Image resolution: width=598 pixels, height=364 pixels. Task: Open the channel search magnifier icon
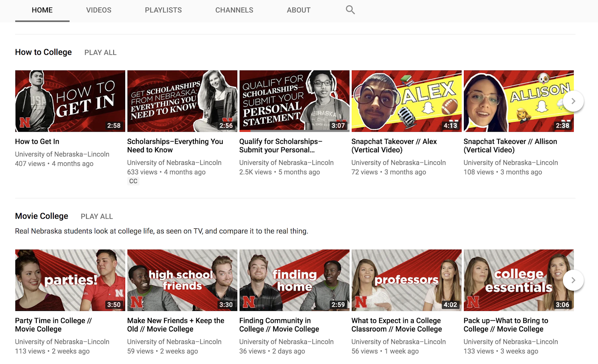click(350, 10)
